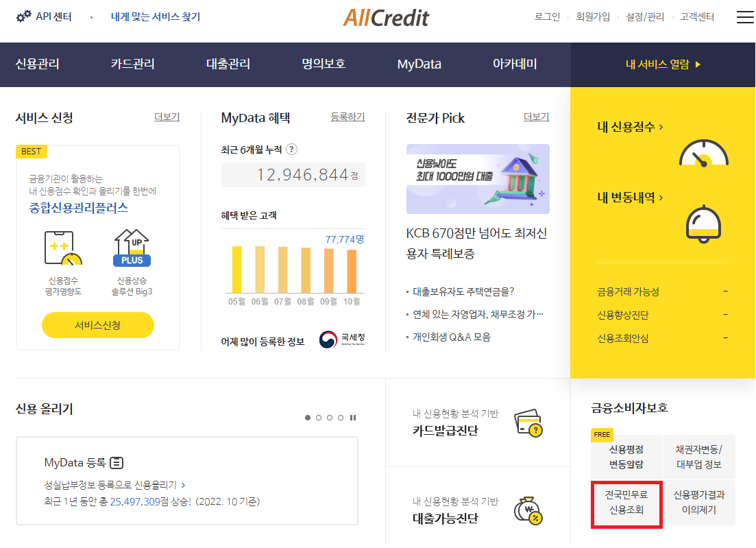Open the hamburger menu at top right
This screenshot has height=548, width=756.
[x=744, y=17]
